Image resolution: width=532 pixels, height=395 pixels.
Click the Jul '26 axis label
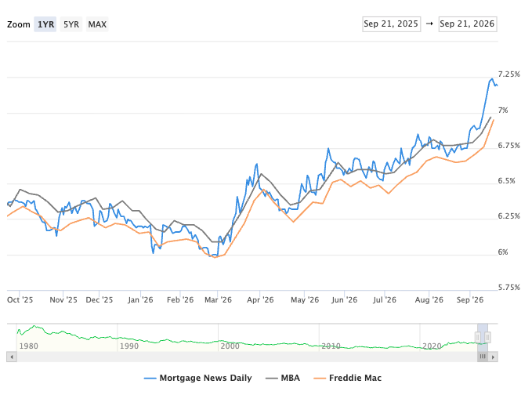point(385,300)
